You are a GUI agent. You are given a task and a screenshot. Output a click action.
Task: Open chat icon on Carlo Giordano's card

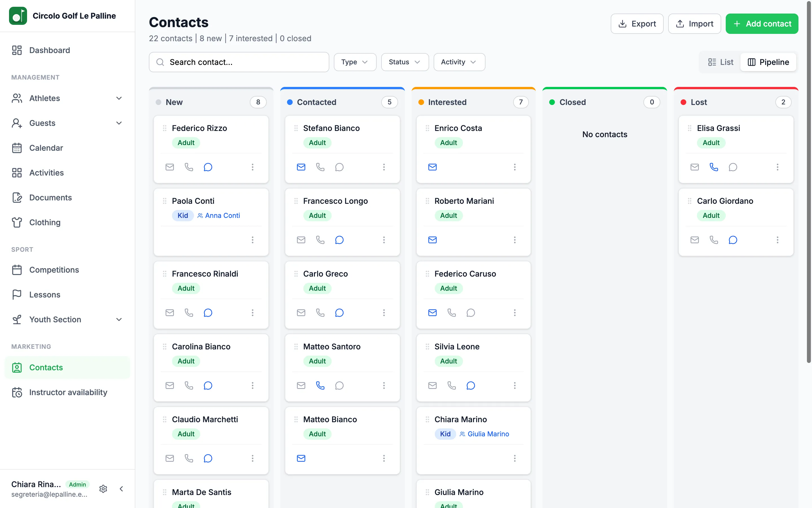pyautogui.click(x=733, y=240)
